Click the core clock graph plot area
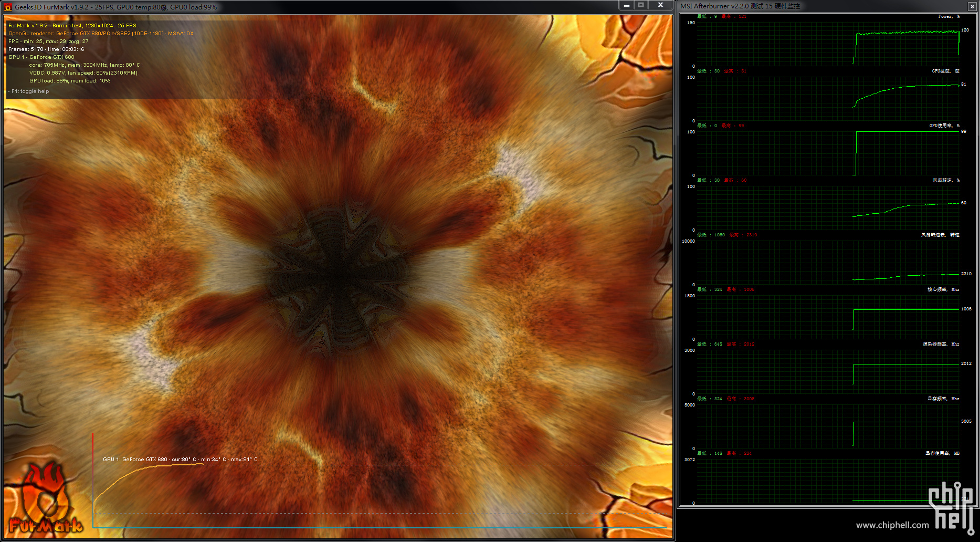Screen dimensions: 980x542 (828, 317)
